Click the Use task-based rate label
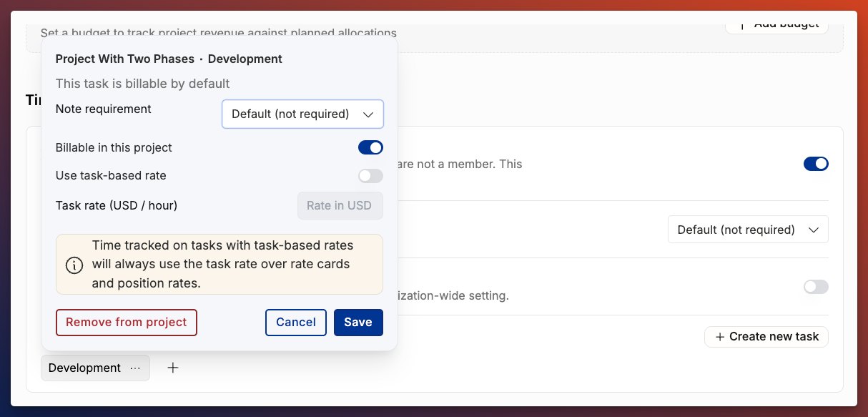The width and height of the screenshot is (868, 417). (x=111, y=175)
